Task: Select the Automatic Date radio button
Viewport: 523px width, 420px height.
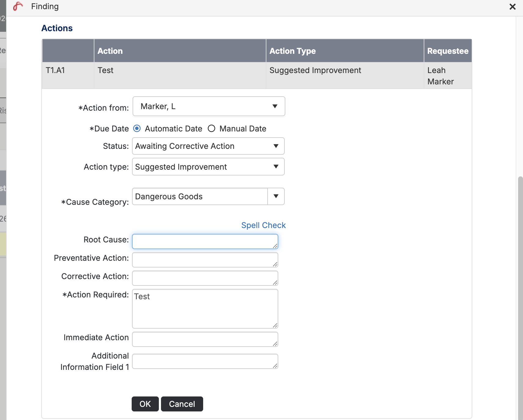Action: tap(137, 129)
